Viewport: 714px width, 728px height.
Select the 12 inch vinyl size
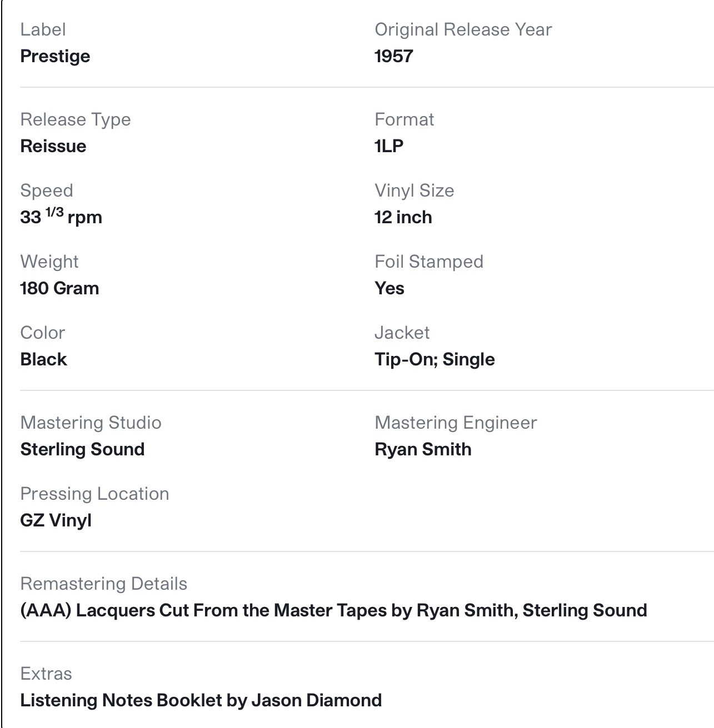tap(403, 217)
